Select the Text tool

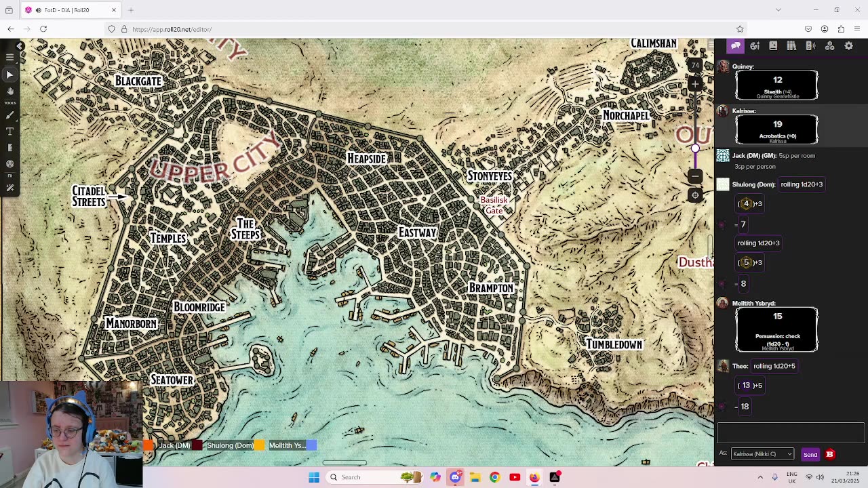tap(9, 131)
